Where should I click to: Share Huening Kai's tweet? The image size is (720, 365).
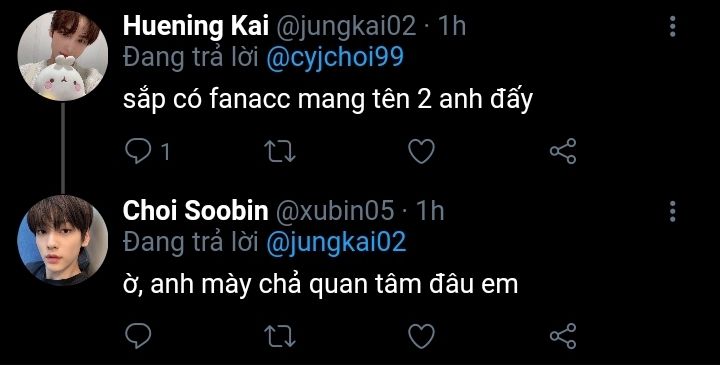click(563, 151)
